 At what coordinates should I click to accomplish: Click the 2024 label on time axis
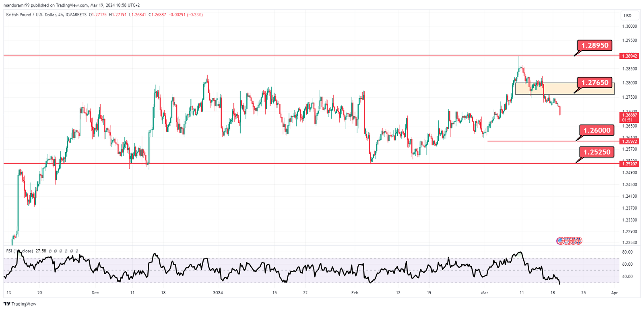point(218,293)
